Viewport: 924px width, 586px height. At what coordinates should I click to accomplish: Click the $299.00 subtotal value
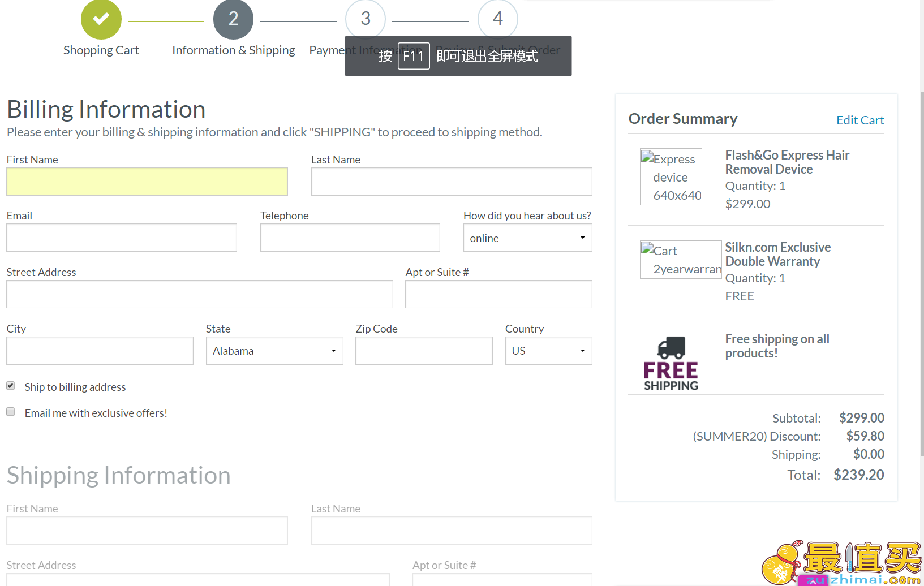click(861, 418)
